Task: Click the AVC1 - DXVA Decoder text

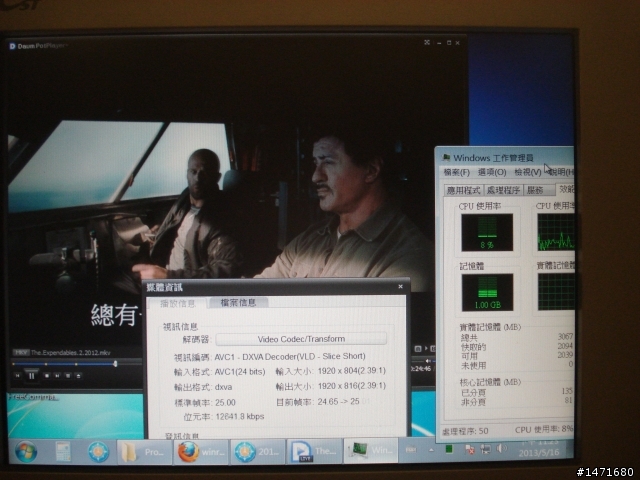Action: pyautogui.click(x=290, y=356)
